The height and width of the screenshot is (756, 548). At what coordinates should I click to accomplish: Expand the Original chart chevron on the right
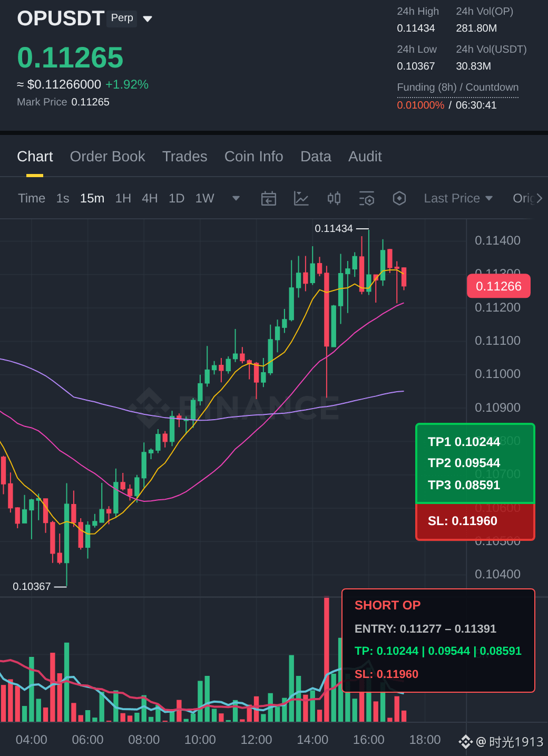point(539,198)
